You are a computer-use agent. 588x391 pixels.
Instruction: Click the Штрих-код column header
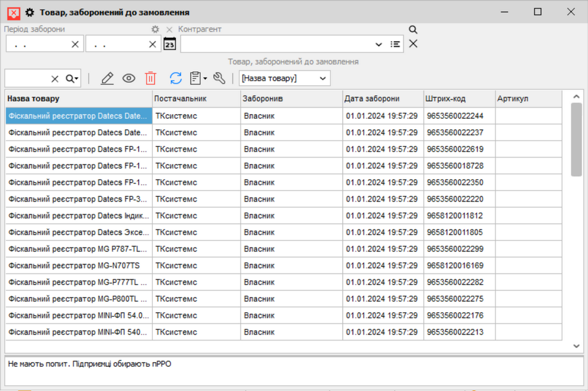[459, 99]
